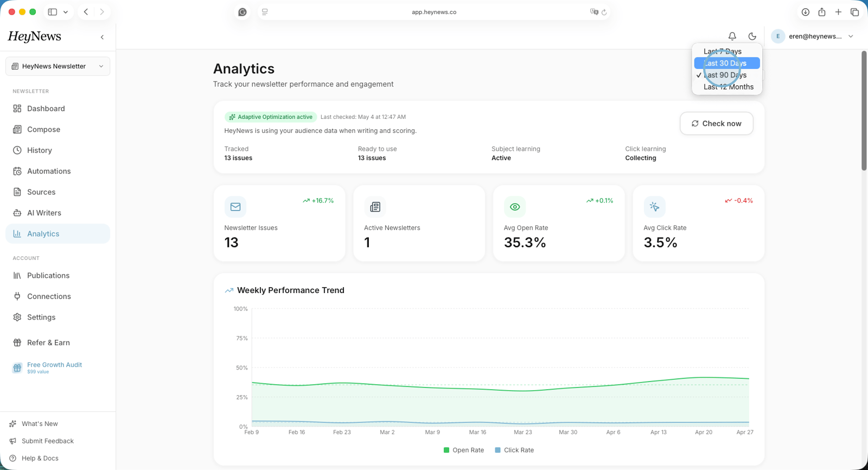Click the +16.7% trend indicator
The height and width of the screenshot is (470, 868).
318,201
